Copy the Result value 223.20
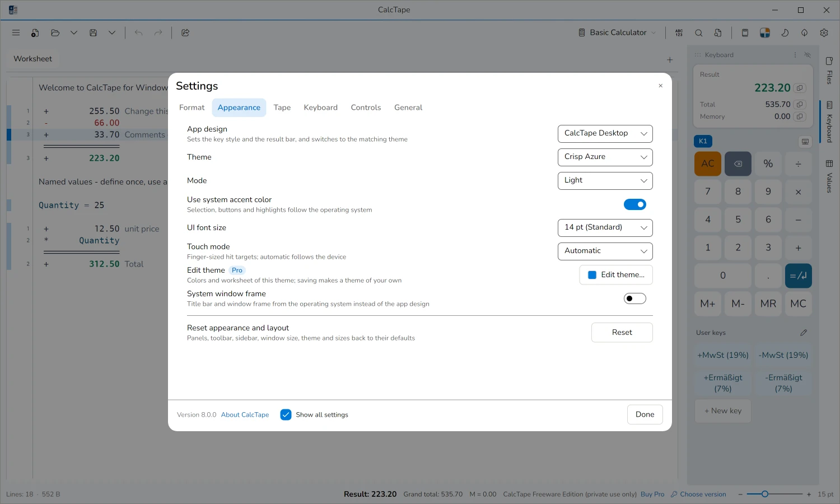840x504 pixels. pos(800,88)
